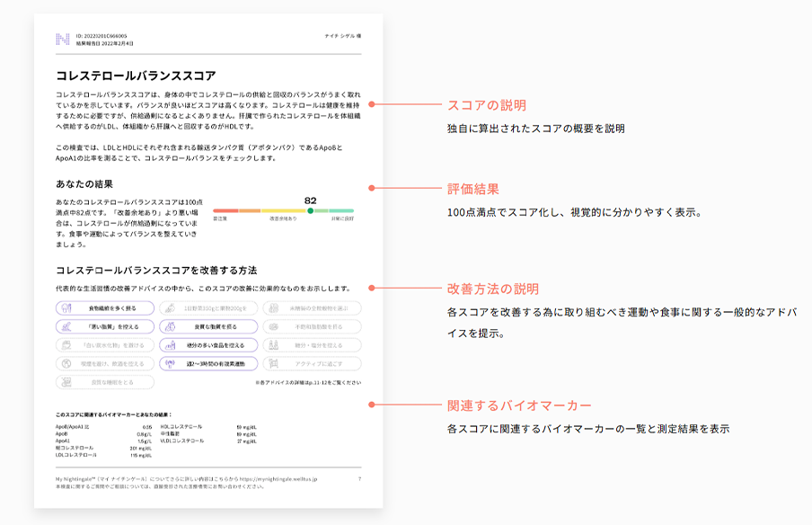
Task: Click the icon on 糖分の多い食品を控える advice pill
Action: pyautogui.click(x=169, y=345)
